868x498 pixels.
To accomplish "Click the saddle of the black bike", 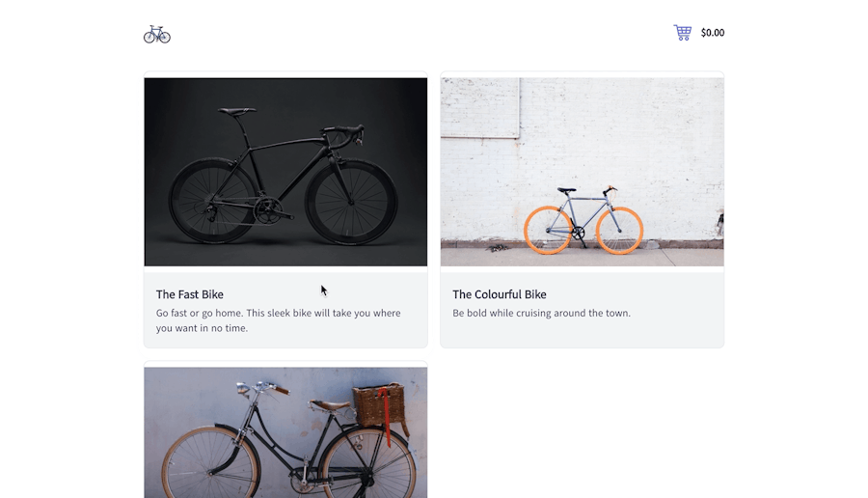I will 237,111.
